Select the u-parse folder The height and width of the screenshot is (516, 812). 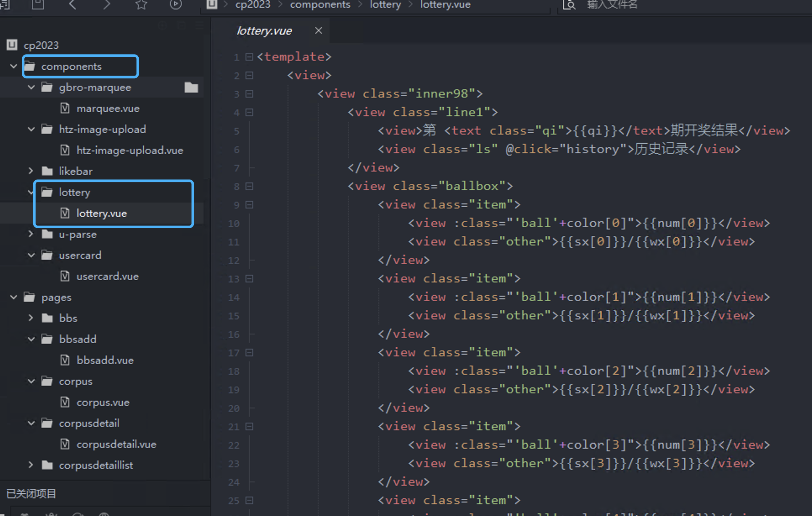[78, 234]
